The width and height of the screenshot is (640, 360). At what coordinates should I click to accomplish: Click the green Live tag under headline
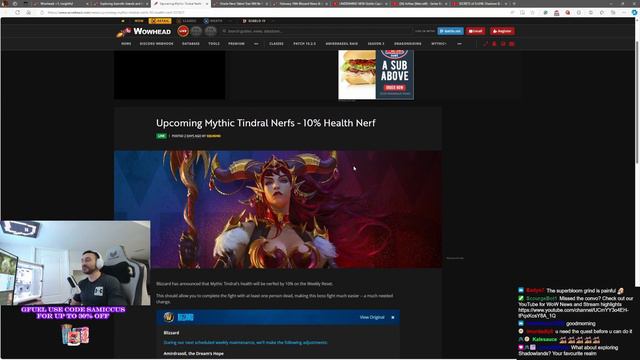[x=161, y=136]
